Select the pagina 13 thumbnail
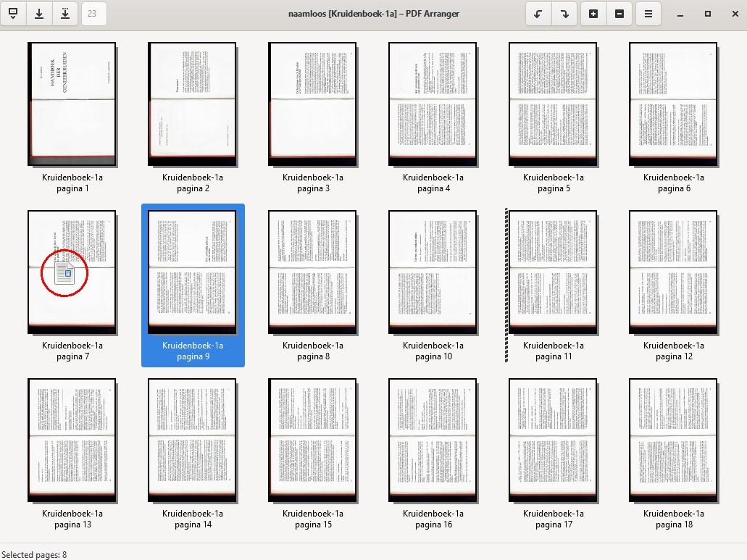Viewport: 747px width, 560px height. (x=72, y=439)
